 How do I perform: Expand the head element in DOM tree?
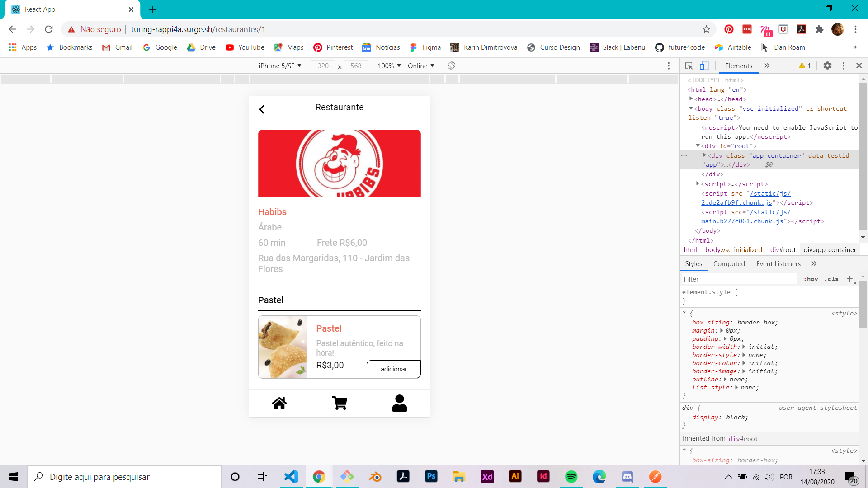click(691, 99)
